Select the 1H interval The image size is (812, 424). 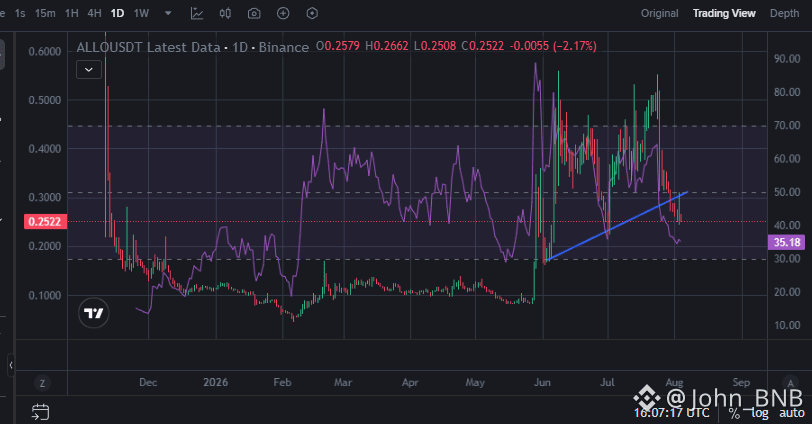71,13
